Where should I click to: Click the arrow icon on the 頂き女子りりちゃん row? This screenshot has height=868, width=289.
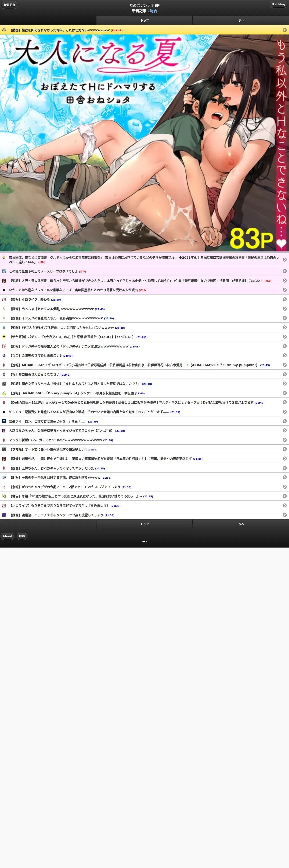click(285, 384)
